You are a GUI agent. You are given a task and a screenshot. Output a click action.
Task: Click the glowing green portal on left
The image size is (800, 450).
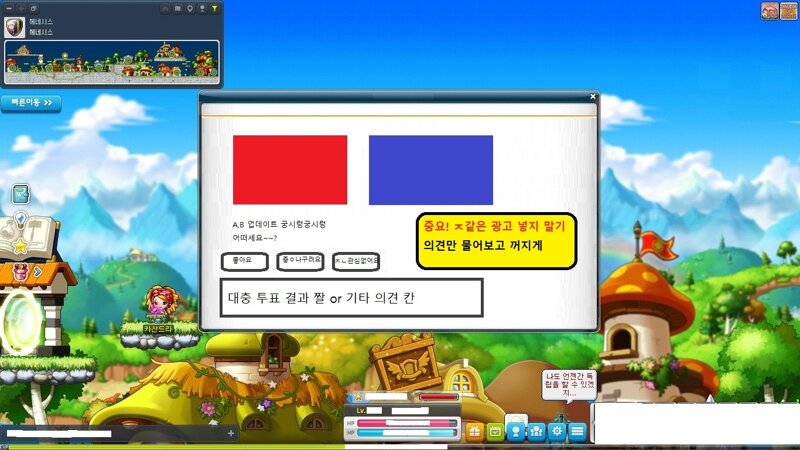21,322
